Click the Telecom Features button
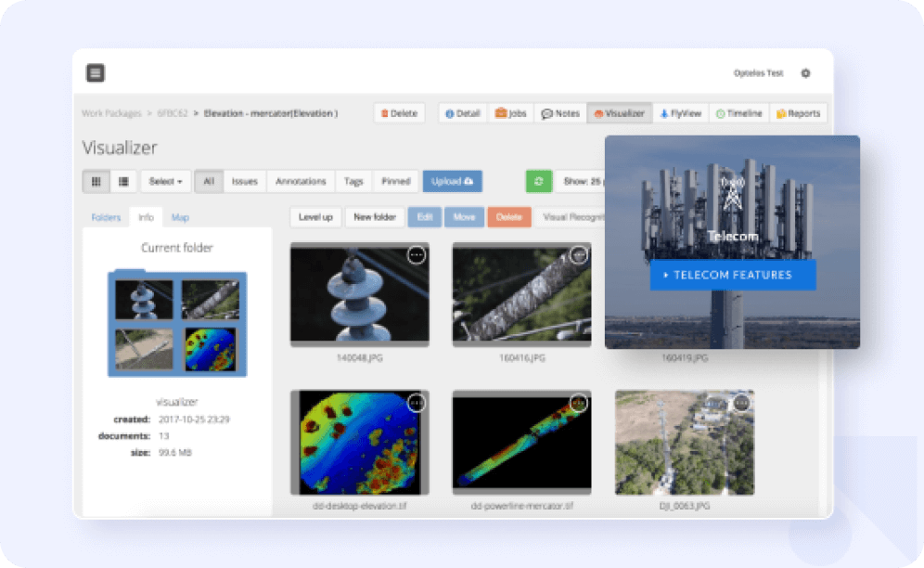 tap(732, 275)
